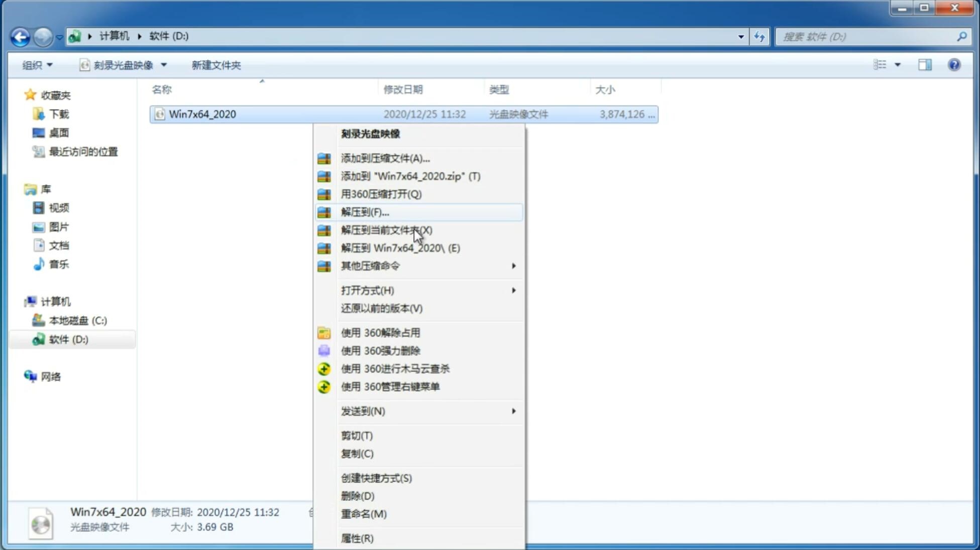Viewport: 980px width, 550px height.
Task: Click 使用360解除占用 icon
Action: [x=323, y=332]
